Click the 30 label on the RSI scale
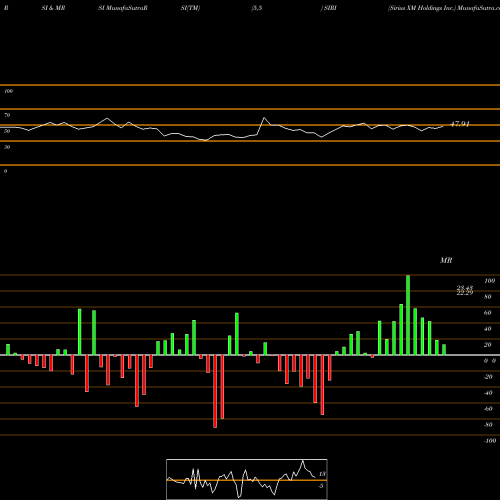500x500 pixels. tap(7, 147)
